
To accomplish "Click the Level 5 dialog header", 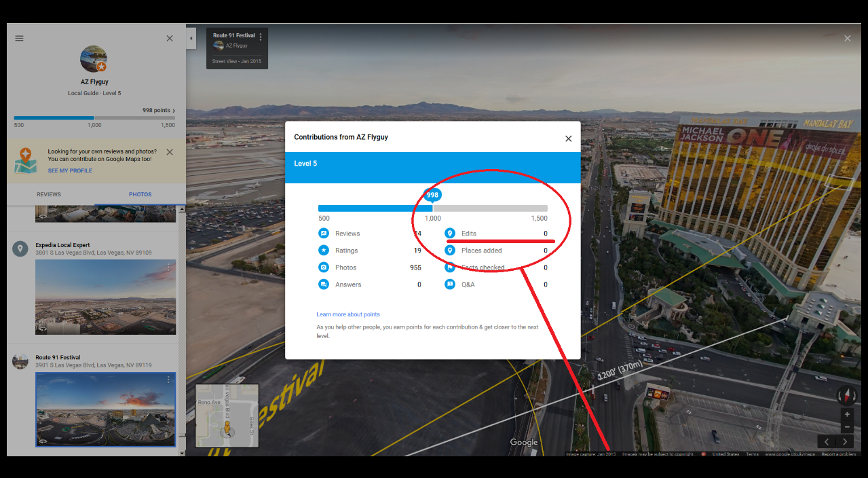I will pos(432,167).
